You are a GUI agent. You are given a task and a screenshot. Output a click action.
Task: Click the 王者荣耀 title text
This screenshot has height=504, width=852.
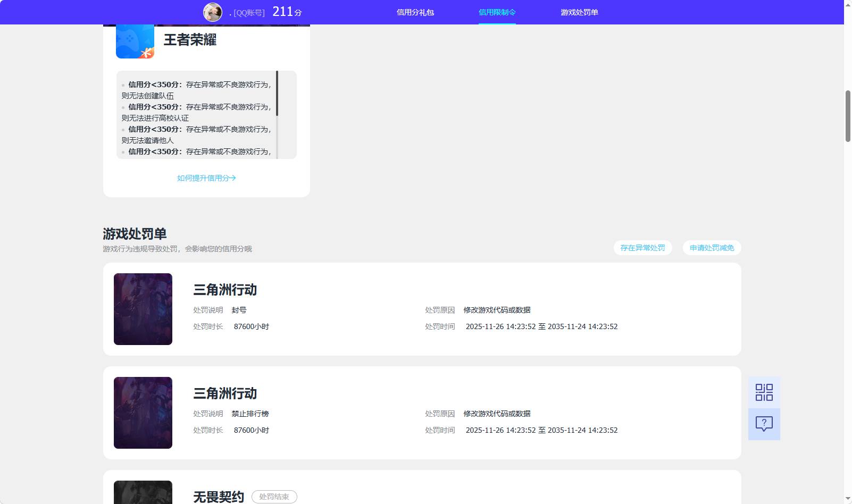(x=190, y=40)
